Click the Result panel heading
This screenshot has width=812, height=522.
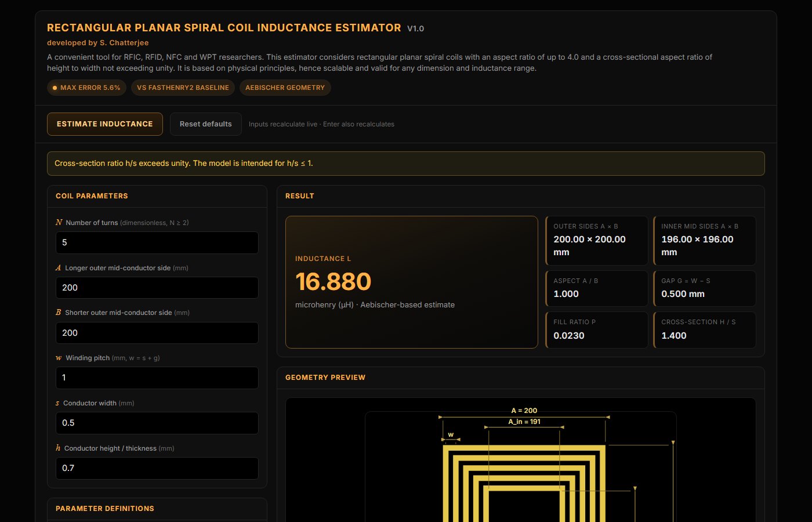click(300, 196)
